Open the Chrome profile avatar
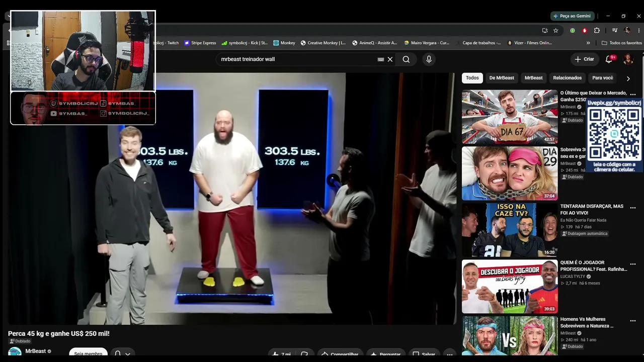Screen dimensions: 644x362 tap(627, 30)
